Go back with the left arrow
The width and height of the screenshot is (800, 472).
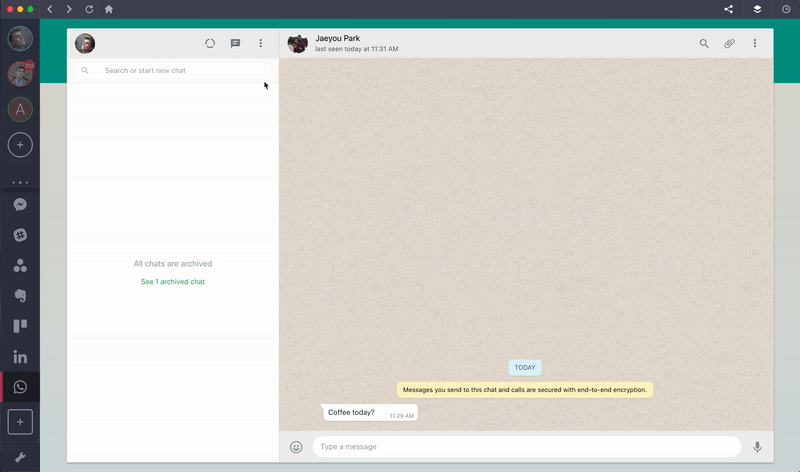pos(50,9)
